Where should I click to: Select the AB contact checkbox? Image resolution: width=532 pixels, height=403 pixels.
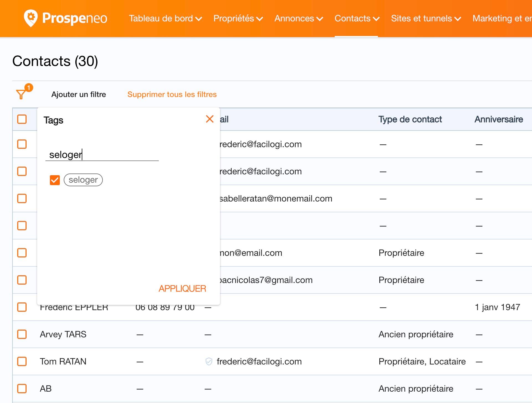(22, 389)
